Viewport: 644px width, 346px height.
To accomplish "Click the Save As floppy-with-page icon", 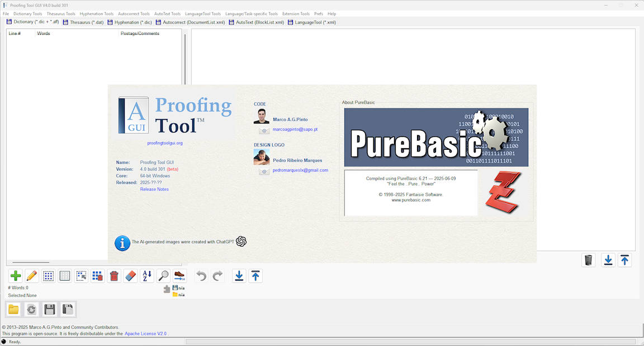I will coord(68,309).
